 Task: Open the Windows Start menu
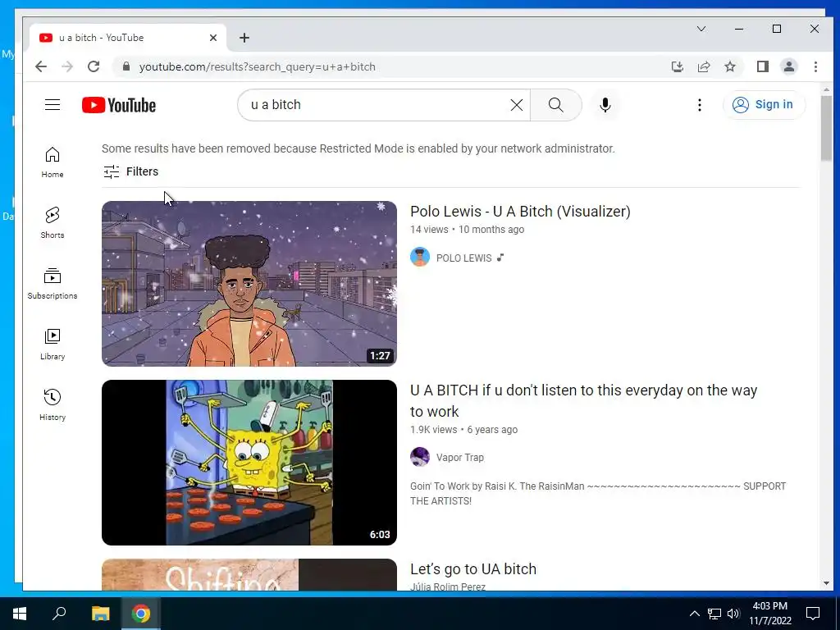pos(20,614)
